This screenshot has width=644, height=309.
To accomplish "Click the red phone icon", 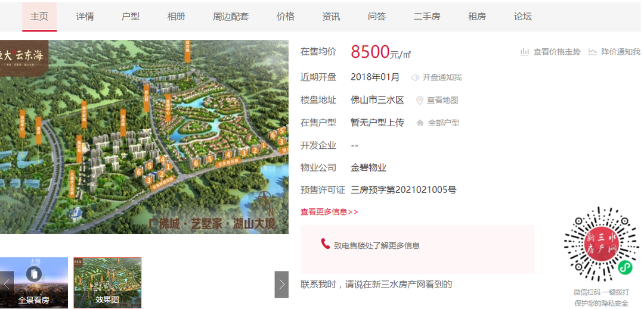I will (x=326, y=244).
